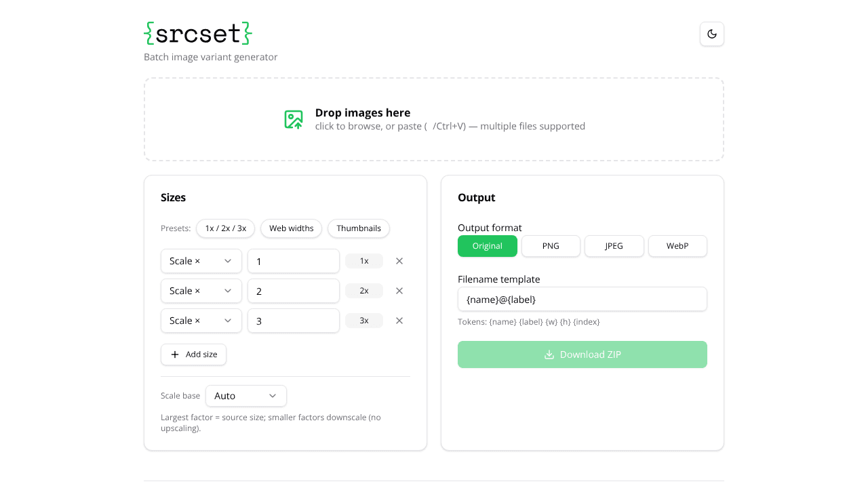
Task: Apply the Thumbnails preset
Action: tap(359, 228)
